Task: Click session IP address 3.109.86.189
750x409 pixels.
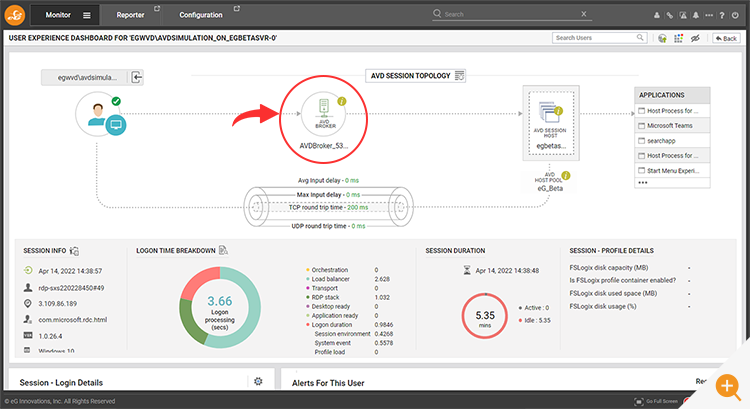Action: coord(57,304)
